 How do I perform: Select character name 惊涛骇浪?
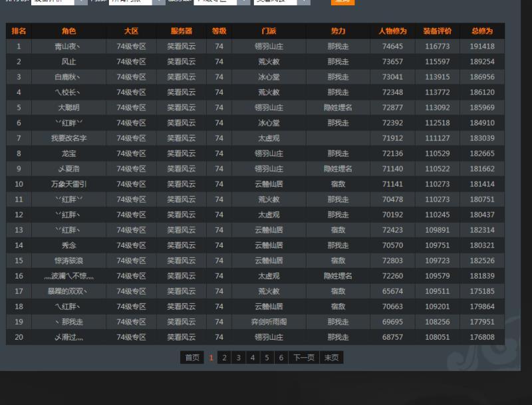coord(69,261)
